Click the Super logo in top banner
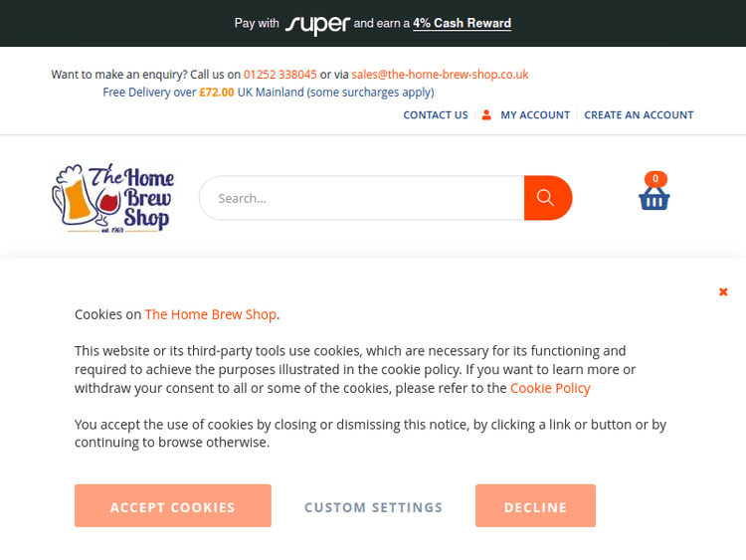Viewport: 746px width, 560px height. coord(317,24)
